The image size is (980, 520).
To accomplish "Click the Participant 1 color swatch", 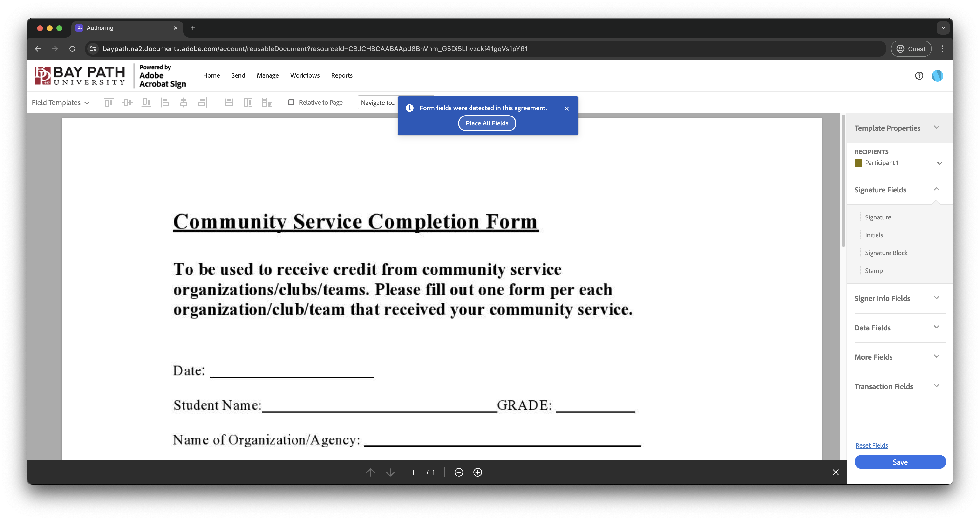I will click(858, 163).
